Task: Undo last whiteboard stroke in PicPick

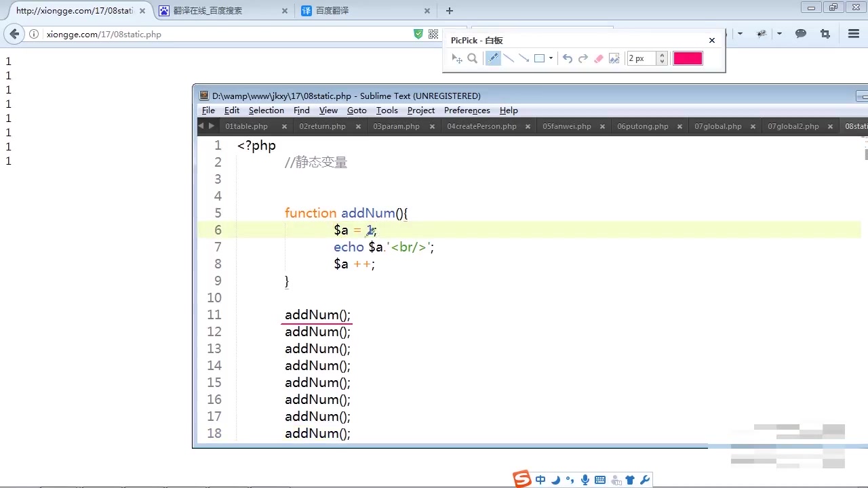Action: (x=568, y=58)
